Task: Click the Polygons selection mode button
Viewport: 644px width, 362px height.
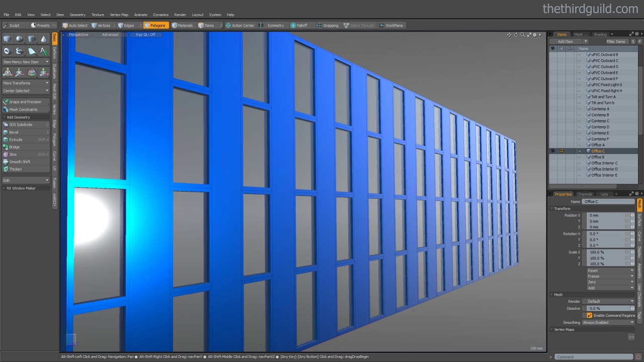Action: pyautogui.click(x=156, y=25)
